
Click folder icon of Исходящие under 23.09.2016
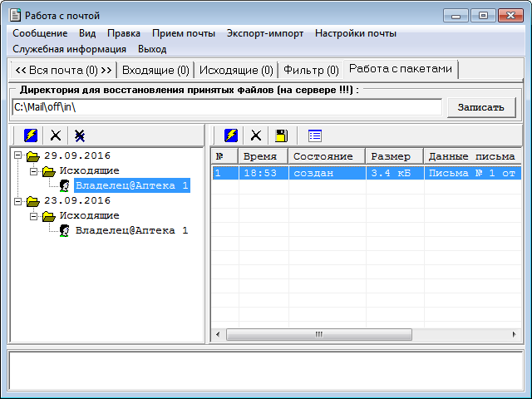coord(49,216)
